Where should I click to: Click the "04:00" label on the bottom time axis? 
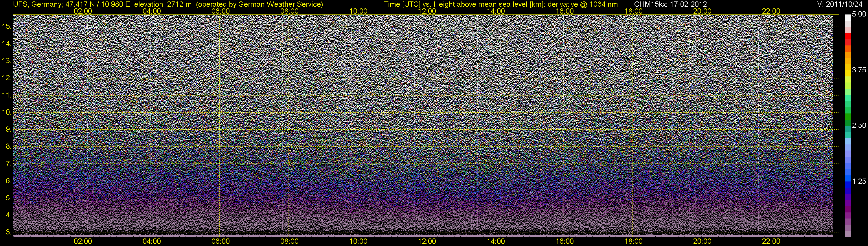pos(152,241)
